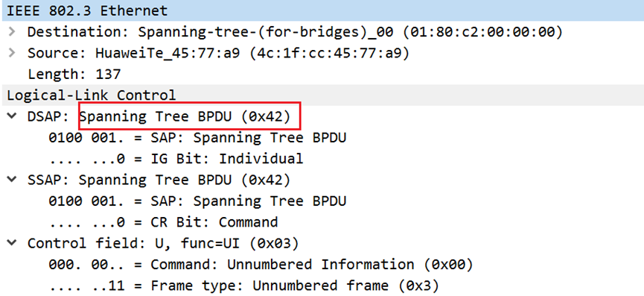
Task: Select the destination MAC 01:80:c2:00:00:00 text
Action: (482, 31)
